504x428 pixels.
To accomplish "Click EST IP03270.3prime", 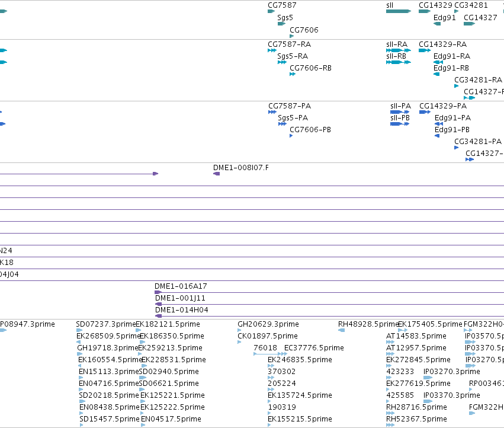I will point(452,372).
